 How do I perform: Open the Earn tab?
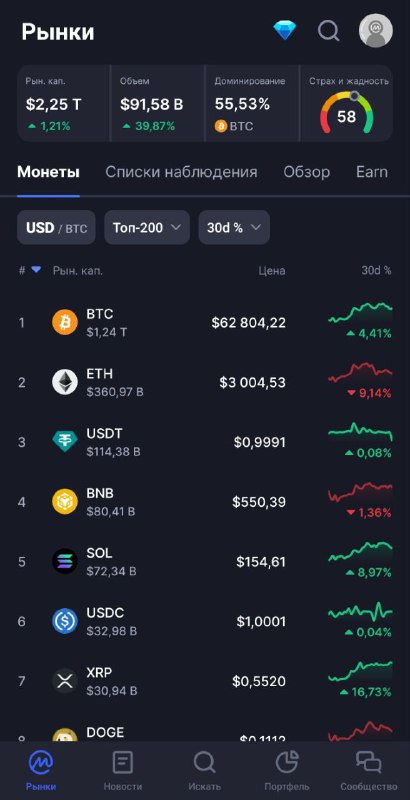point(372,172)
